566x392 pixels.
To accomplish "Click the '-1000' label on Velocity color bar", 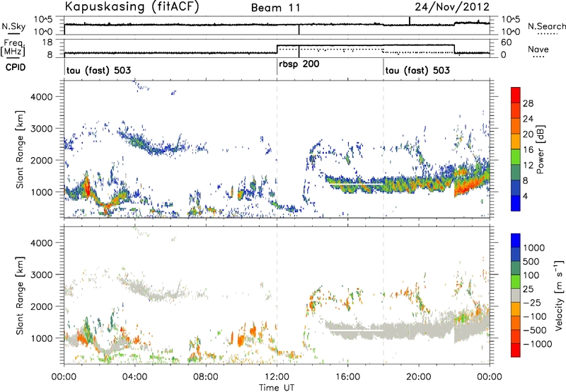I will pos(538,344).
